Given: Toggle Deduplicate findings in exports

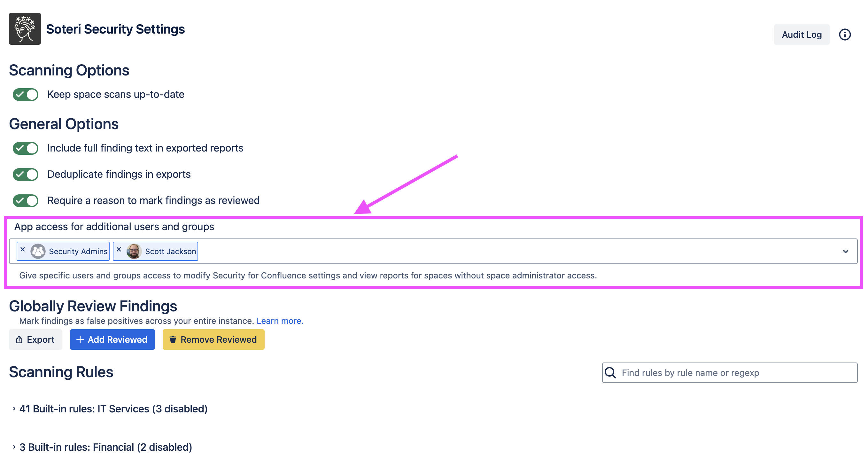Looking at the screenshot, I should 26,174.
